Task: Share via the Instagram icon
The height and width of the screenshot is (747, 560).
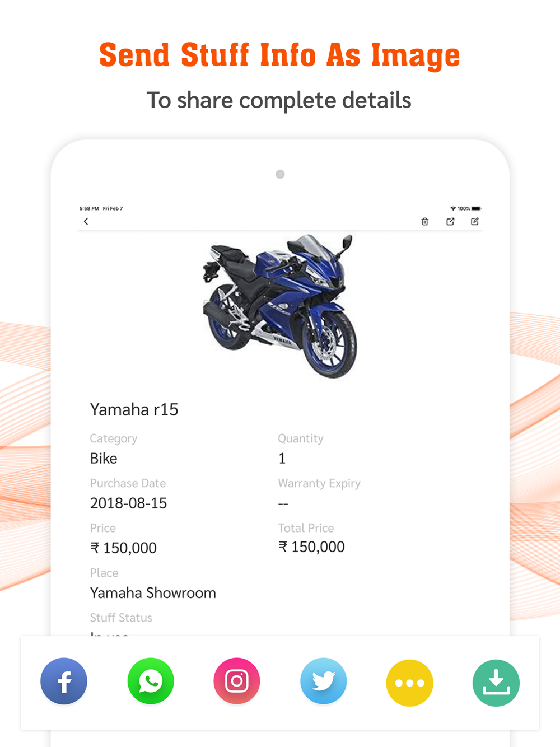Action: coord(237,681)
